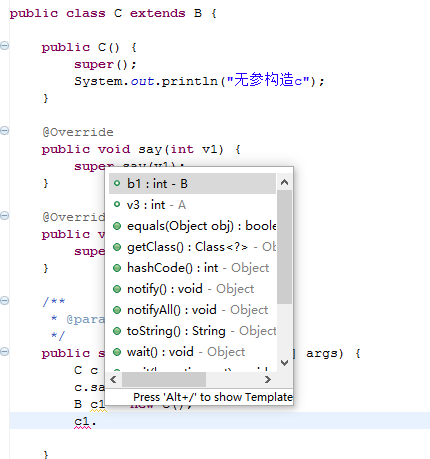Select the b1 : int field suggestion
Image resolution: width=430 pixels, height=459 pixels.
click(x=192, y=183)
